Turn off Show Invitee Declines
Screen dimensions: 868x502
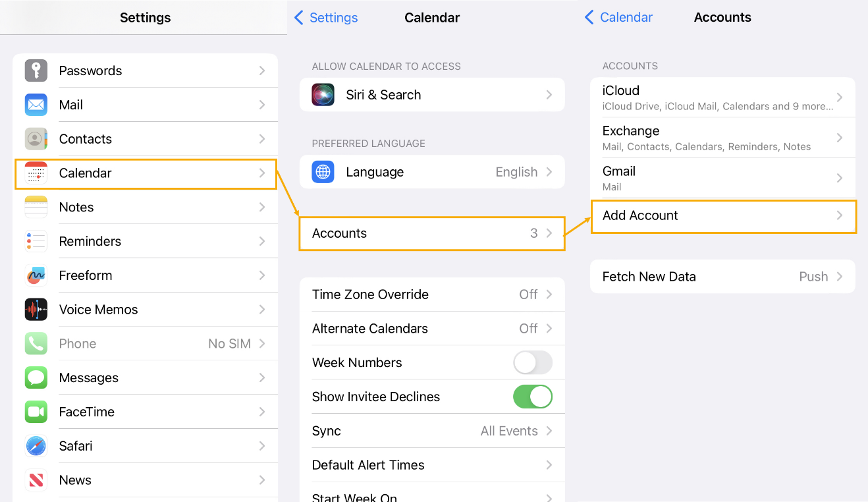(x=533, y=397)
